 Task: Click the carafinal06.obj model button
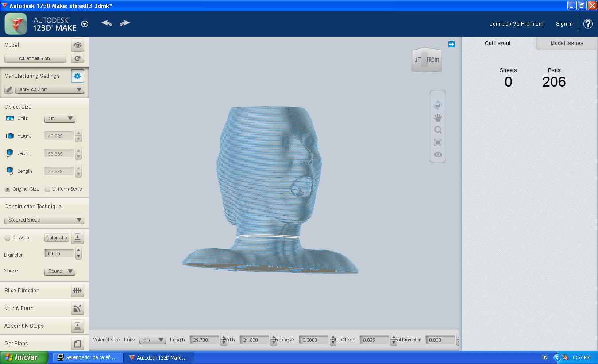click(35, 58)
